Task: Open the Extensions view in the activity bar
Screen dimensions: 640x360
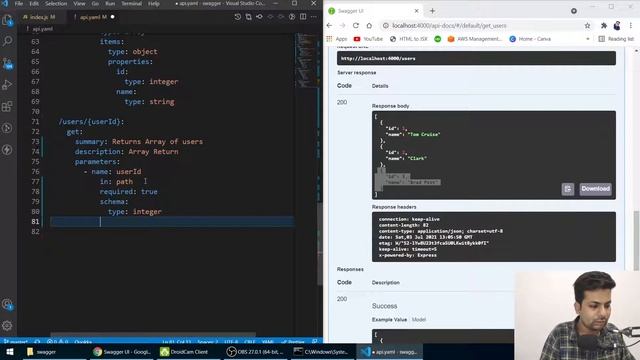Action: [x=7, y=107]
